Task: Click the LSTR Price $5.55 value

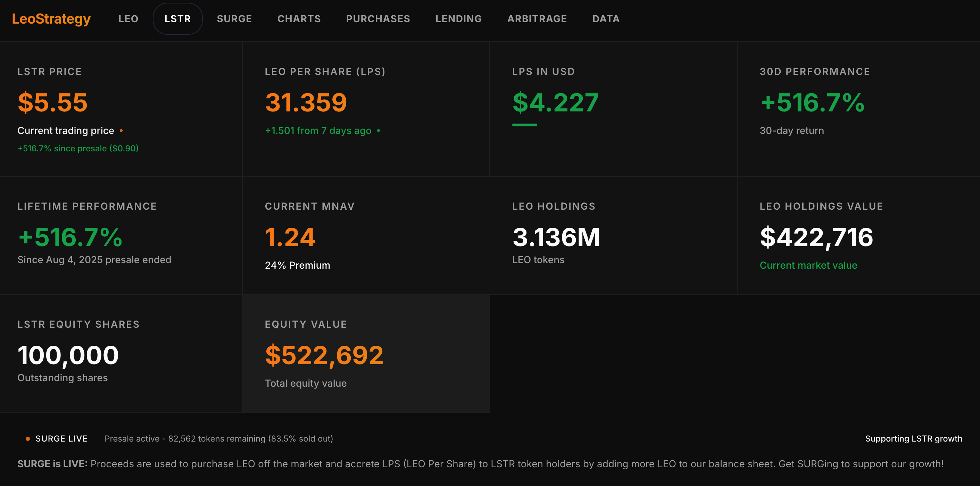Action: [x=52, y=102]
